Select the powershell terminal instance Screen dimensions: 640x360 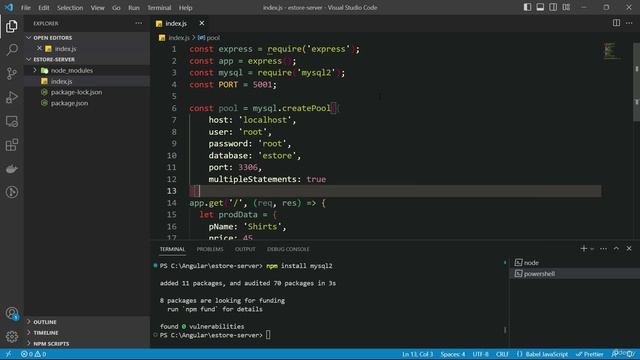575,273
